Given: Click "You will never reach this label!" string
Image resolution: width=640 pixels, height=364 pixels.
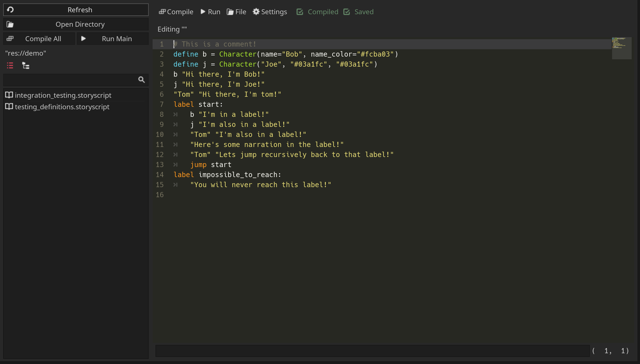Looking at the screenshot, I should coord(261,184).
